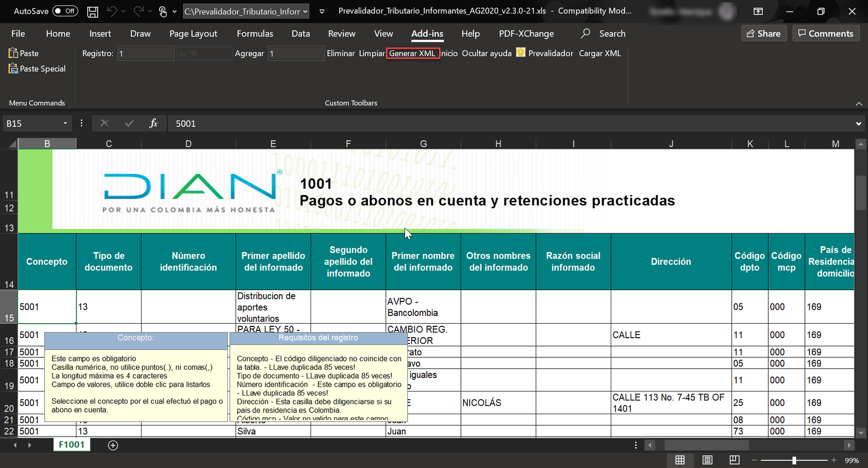
Task: Switch to Normal view icon
Action: point(680,460)
